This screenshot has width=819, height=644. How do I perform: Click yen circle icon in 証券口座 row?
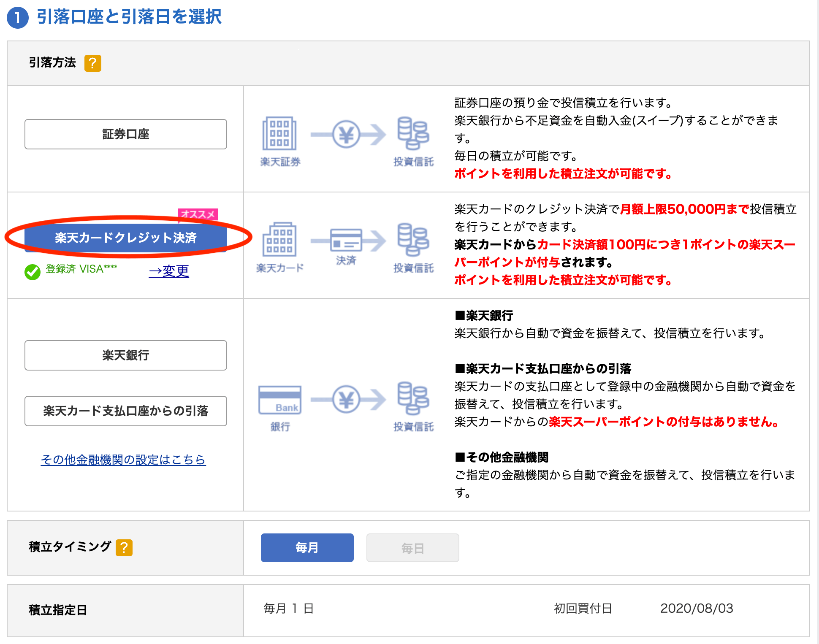pos(346,134)
